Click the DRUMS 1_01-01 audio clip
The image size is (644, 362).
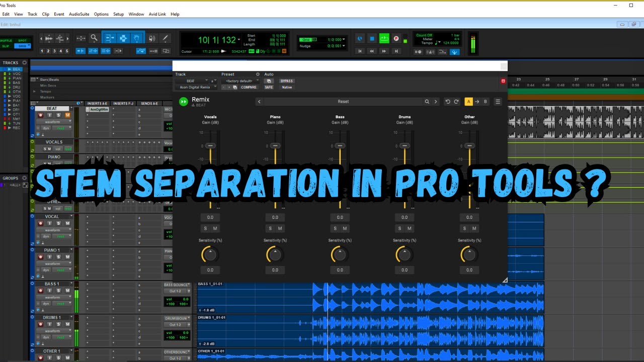[x=370, y=330]
